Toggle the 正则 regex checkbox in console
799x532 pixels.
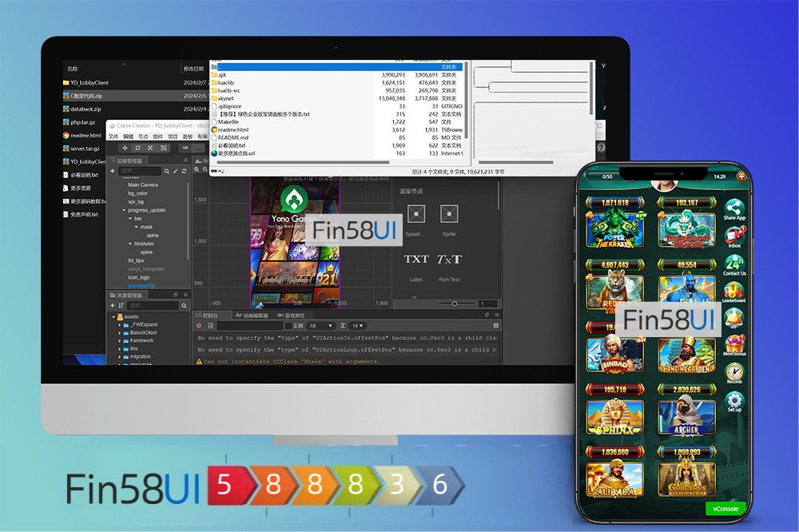coord(289,326)
